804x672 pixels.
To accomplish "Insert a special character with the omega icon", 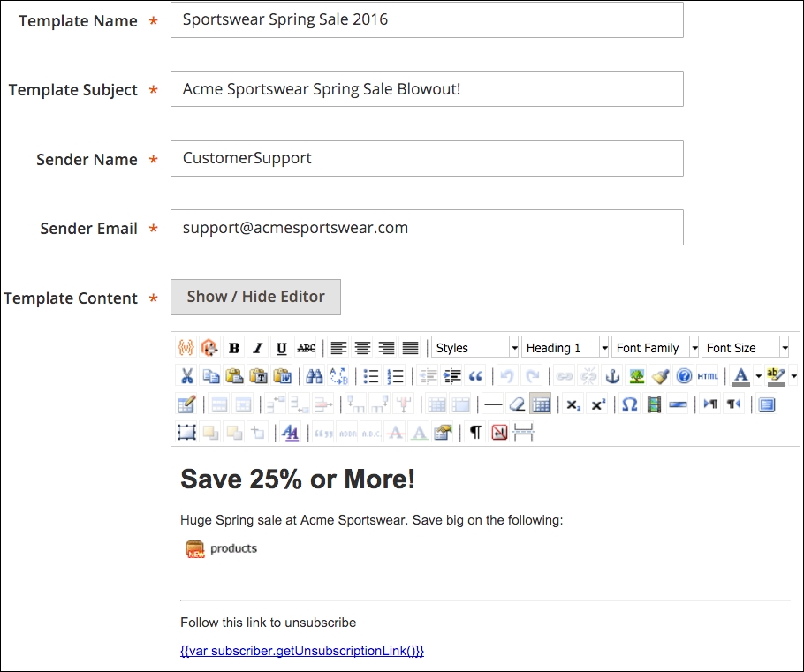I will click(629, 404).
